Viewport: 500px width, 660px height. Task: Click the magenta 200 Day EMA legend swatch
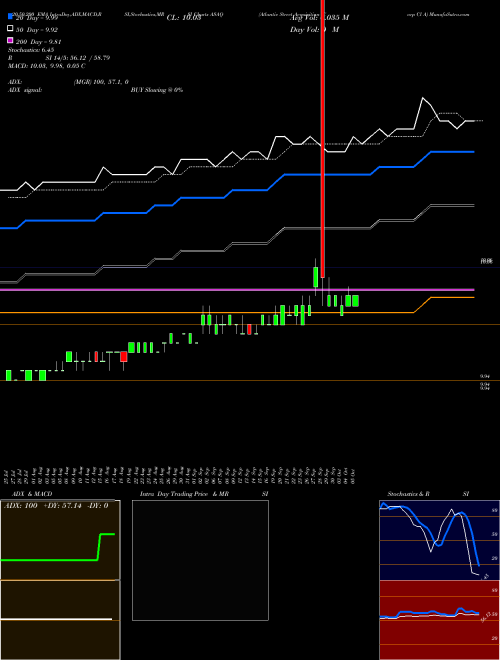(x=11, y=41)
